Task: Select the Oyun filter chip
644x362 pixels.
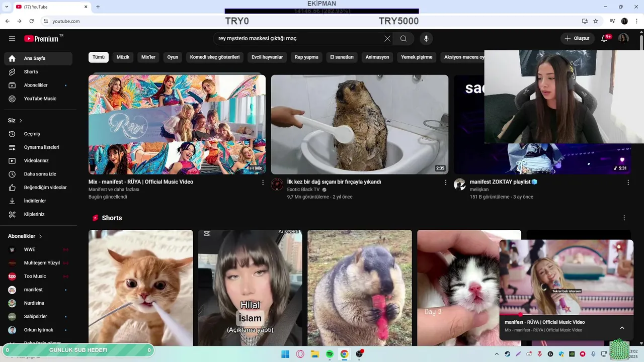Action: [x=173, y=57]
